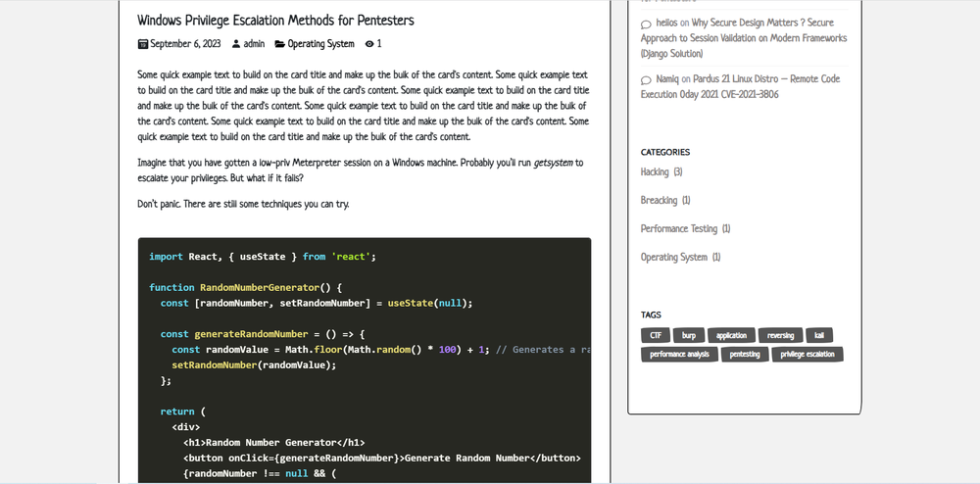Open the Windows Privilege Escalation Methods post title
The height and width of the screenshot is (484, 980).
(275, 20)
